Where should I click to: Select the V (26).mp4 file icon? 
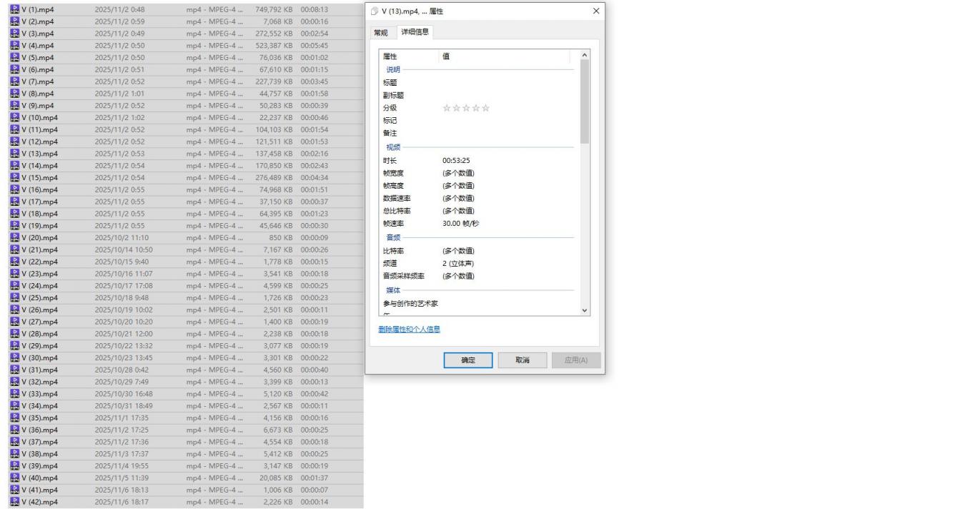coord(14,310)
